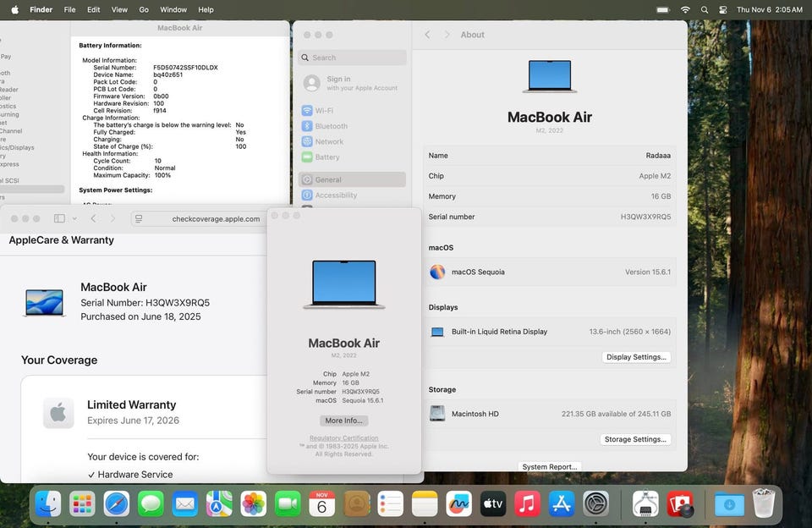Click the Storage Settings button

(x=636, y=439)
